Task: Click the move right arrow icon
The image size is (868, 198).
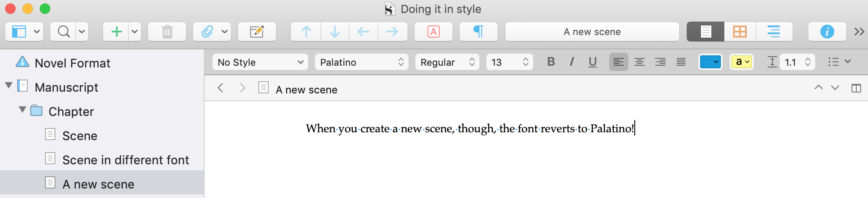Action: 392,32
